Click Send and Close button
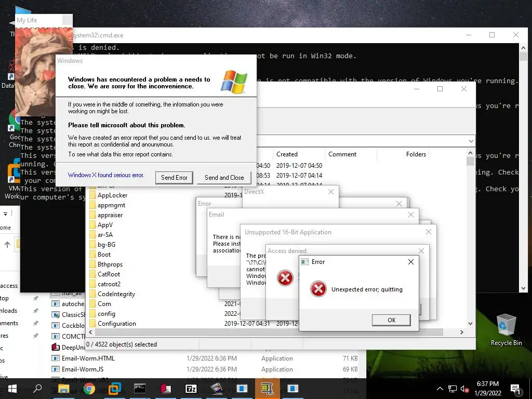The height and width of the screenshot is (399, 532). tap(224, 178)
